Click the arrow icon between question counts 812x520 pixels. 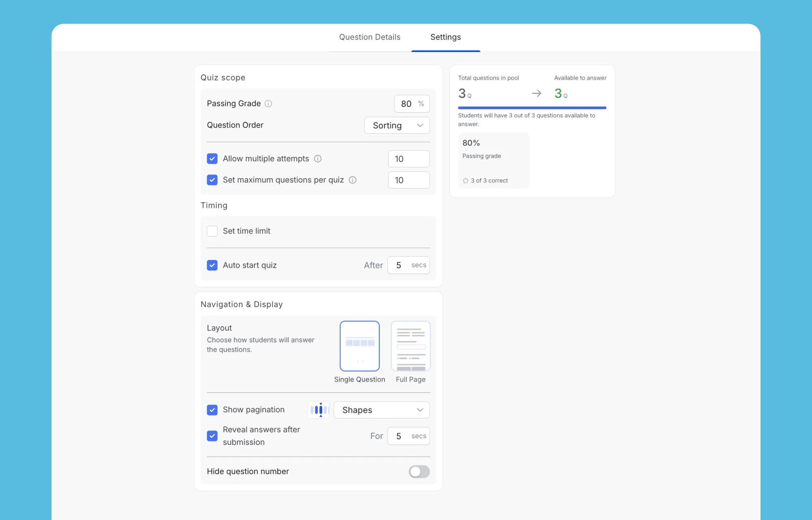pos(536,93)
